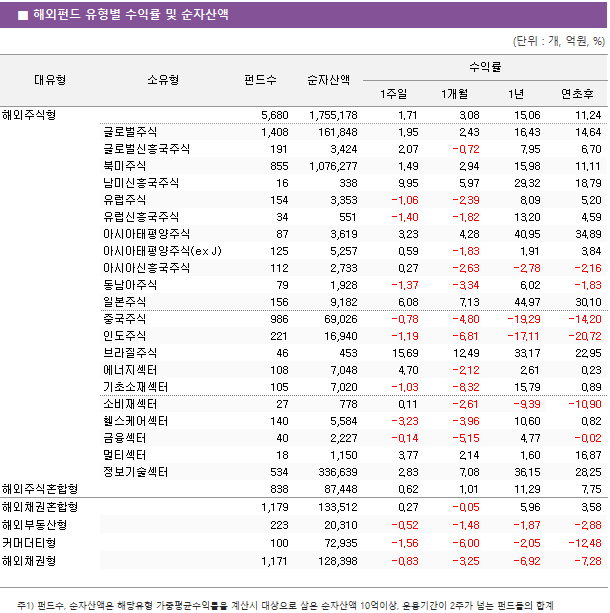Select the 일본주식 row label

[x=125, y=302]
